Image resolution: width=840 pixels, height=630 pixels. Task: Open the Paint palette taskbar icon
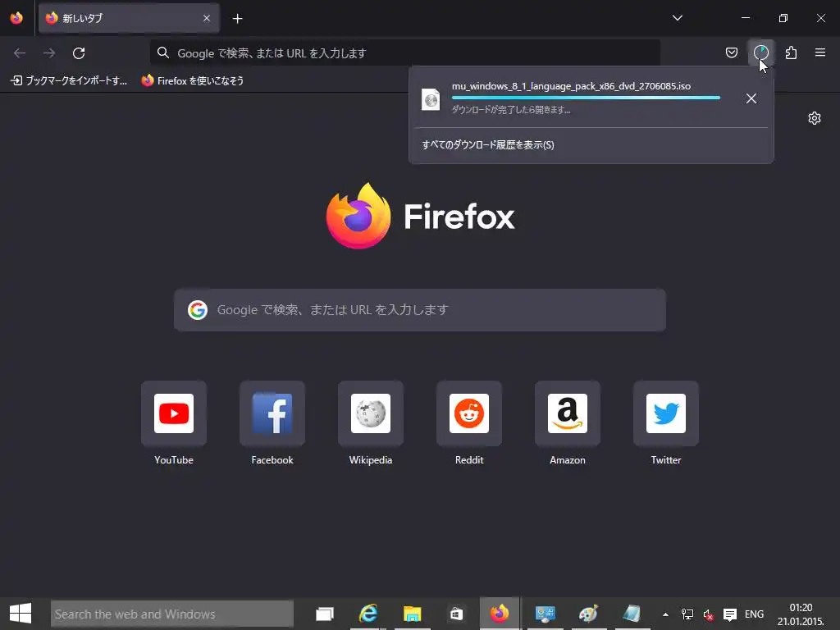click(x=589, y=614)
